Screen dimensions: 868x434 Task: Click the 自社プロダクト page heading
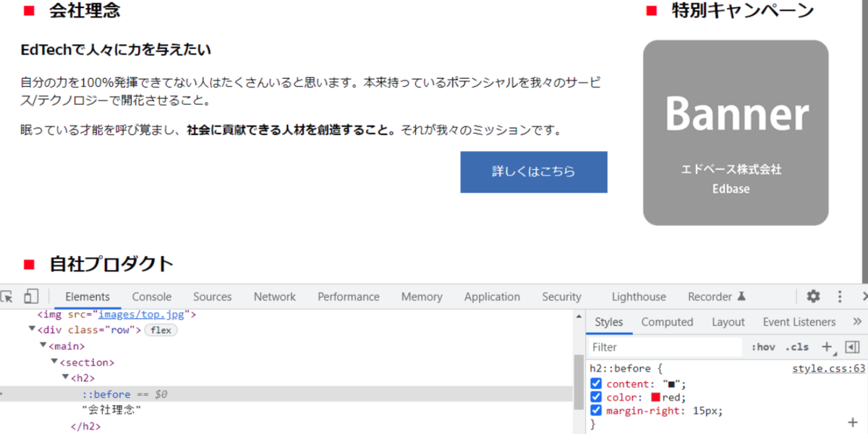pos(111,264)
